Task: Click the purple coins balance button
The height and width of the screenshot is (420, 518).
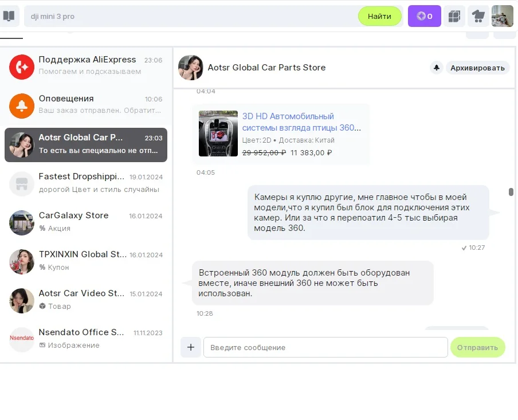Action: [424, 16]
